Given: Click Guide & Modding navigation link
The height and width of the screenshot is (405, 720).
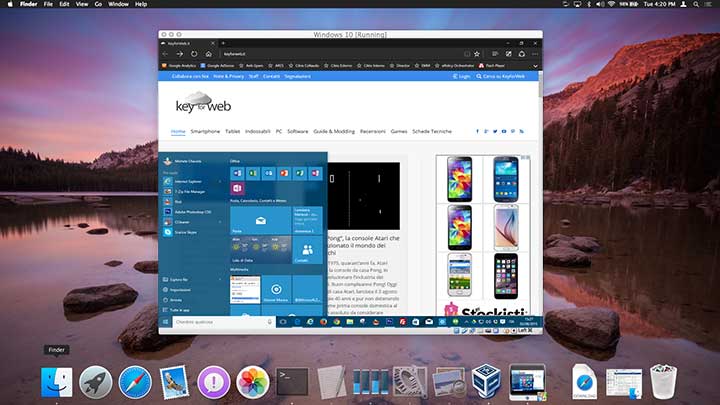Looking at the screenshot, I should tap(334, 131).
